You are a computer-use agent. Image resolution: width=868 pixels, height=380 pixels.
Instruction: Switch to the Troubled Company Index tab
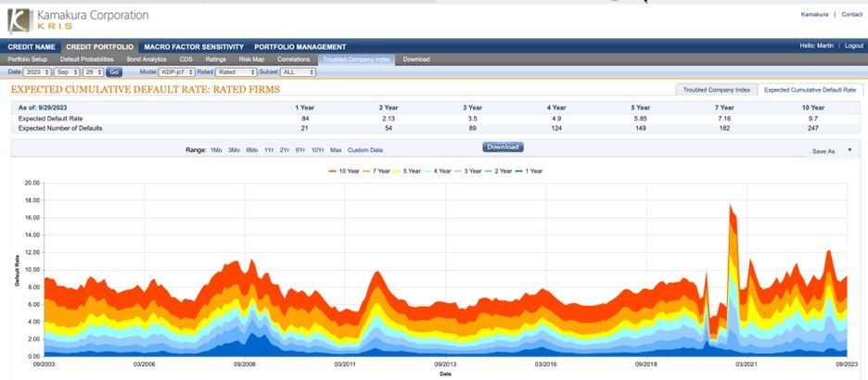click(716, 90)
